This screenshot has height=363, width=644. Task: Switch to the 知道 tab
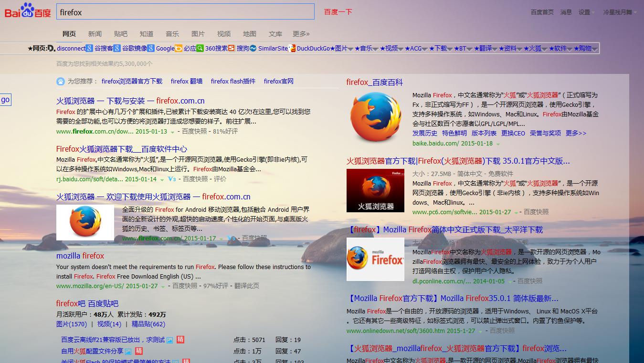(x=147, y=34)
